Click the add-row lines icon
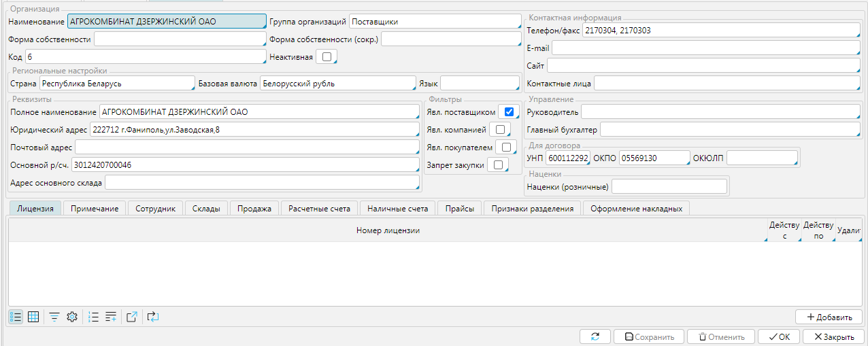 coord(111,317)
